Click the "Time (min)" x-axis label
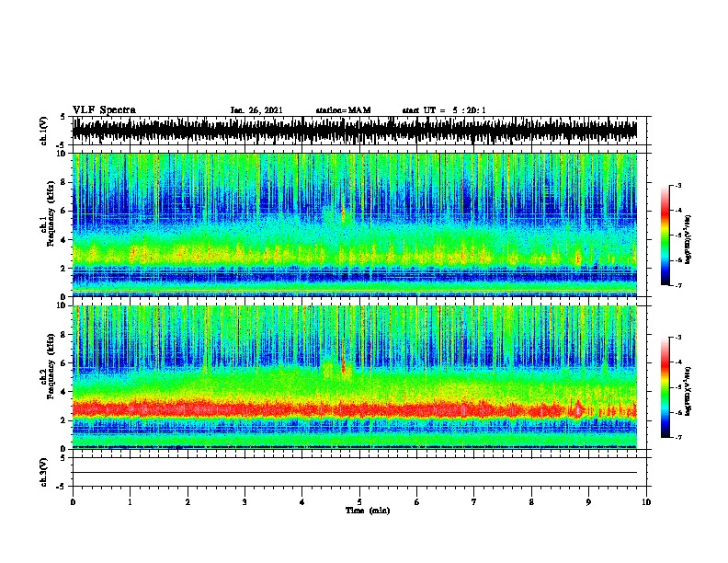This screenshot has height=563, width=728. [x=368, y=511]
